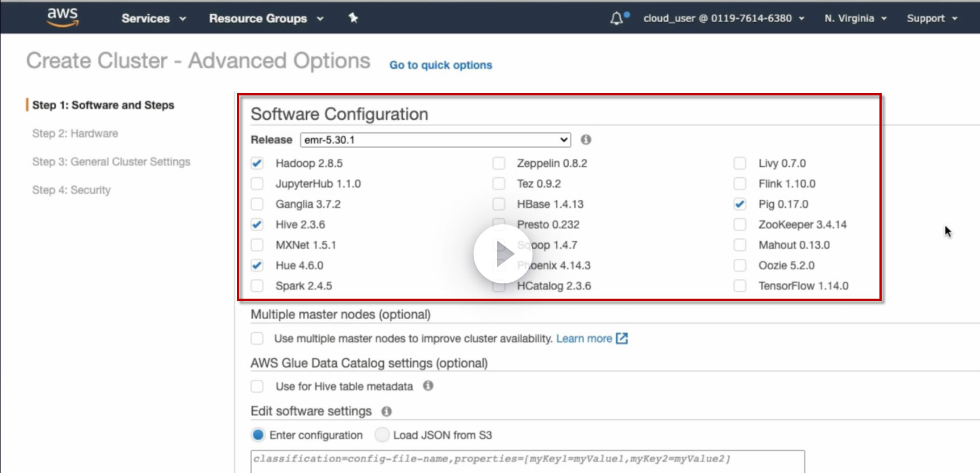Open the Resource Groups menu

pyautogui.click(x=266, y=18)
